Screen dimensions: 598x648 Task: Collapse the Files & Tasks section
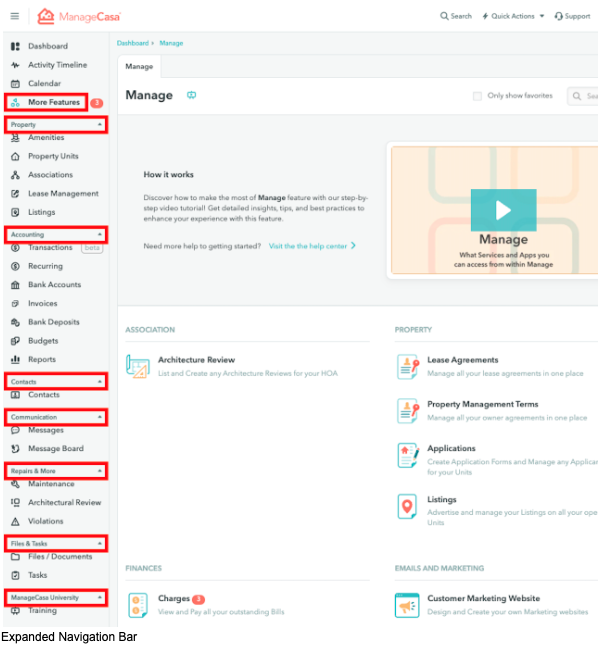(x=56, y=543)
